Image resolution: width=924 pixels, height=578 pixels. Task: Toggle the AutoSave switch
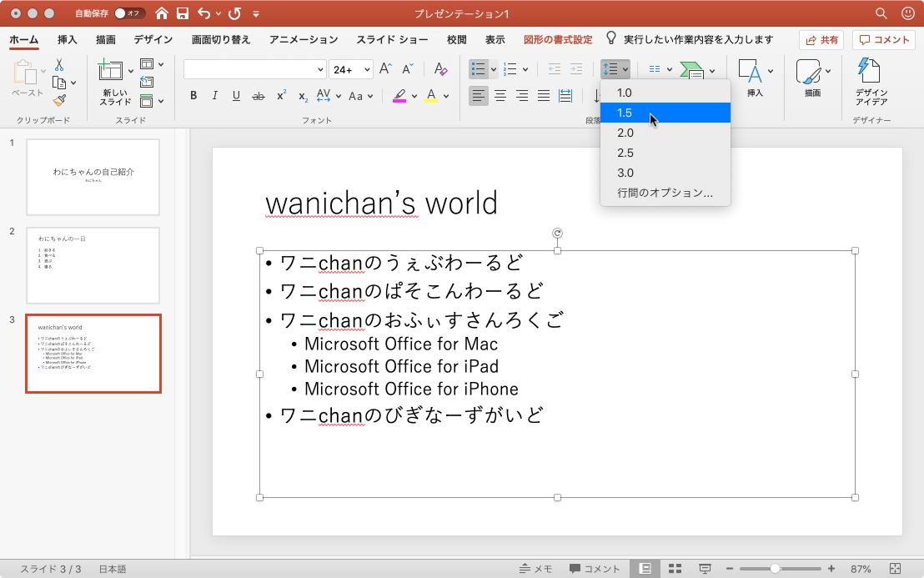click(x=129, y=13)
